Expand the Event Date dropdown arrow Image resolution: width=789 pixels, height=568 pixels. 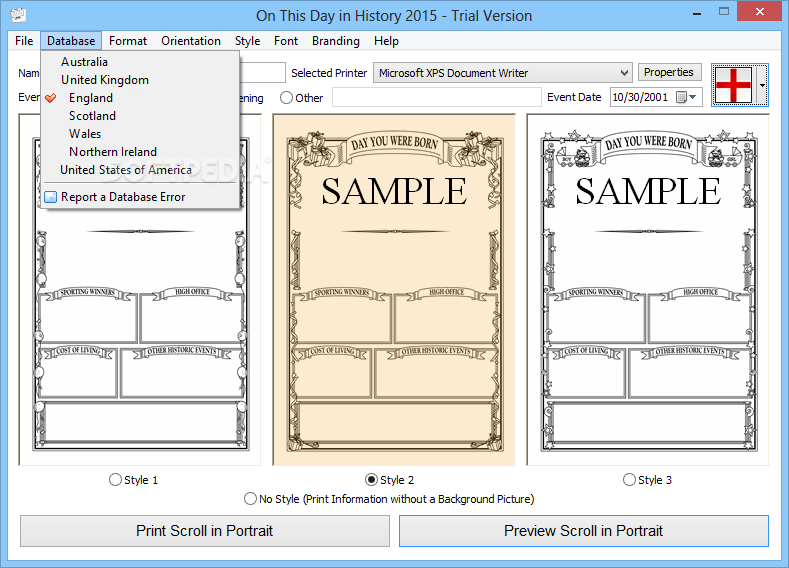(x=693, y=97)
